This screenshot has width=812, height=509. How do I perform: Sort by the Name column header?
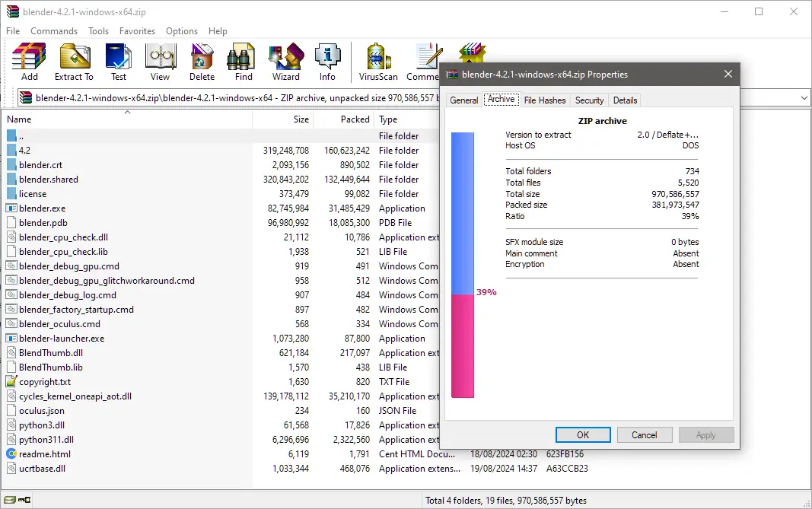point(127,119)
